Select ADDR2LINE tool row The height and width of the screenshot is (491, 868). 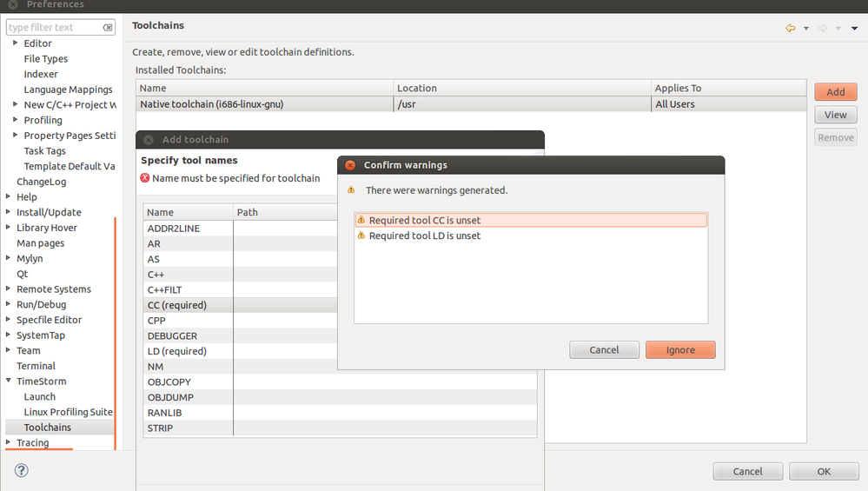(241, 228)
